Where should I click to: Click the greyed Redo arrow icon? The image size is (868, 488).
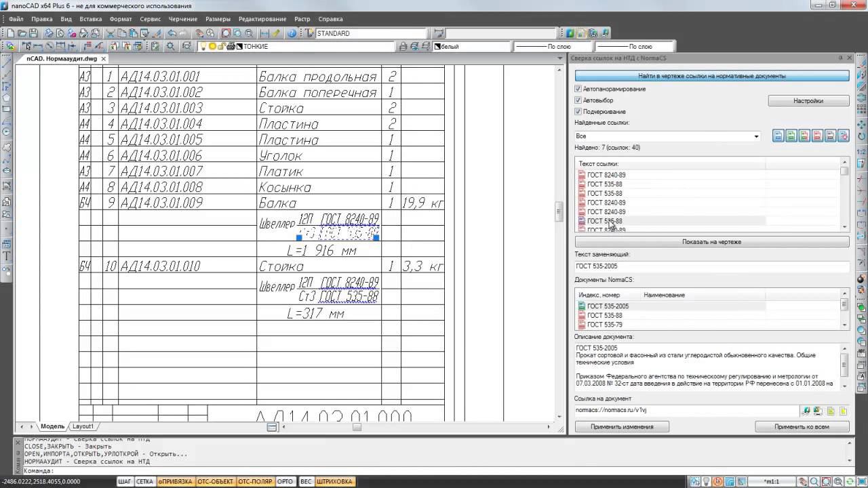(x=183, y=33)
